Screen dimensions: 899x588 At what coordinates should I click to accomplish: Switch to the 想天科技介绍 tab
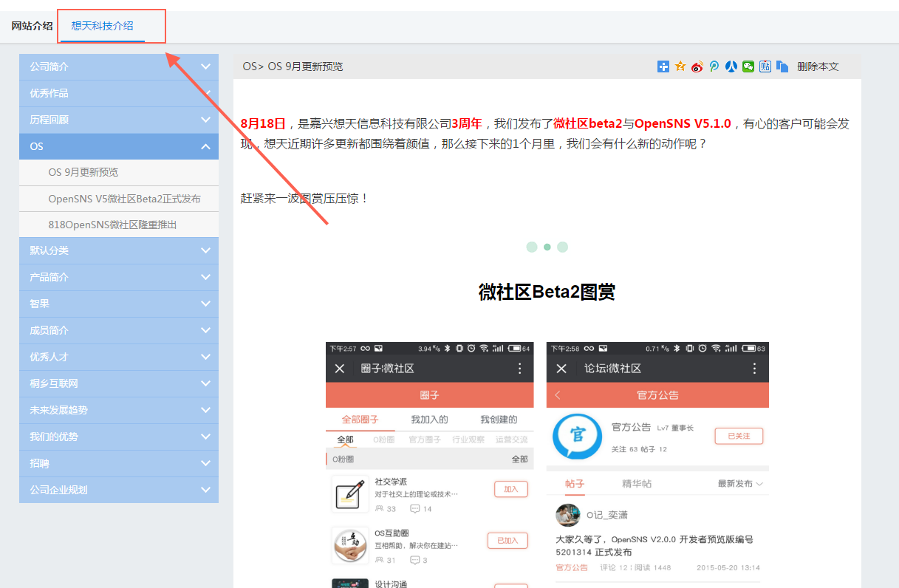coord(102,26)
